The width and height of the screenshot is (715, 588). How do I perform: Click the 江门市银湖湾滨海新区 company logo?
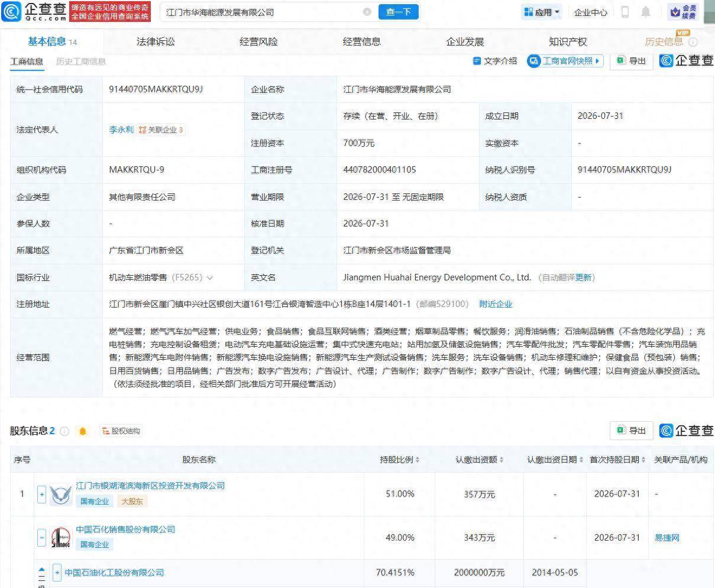61,495
